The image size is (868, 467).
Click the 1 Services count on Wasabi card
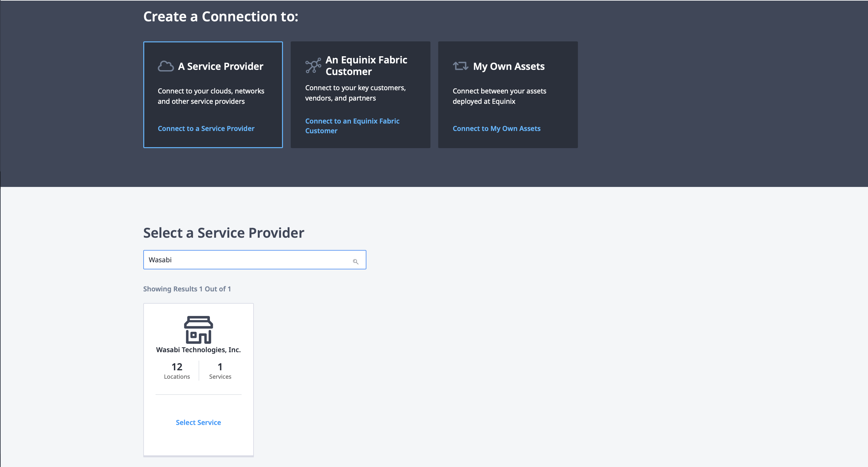[220, 370]
